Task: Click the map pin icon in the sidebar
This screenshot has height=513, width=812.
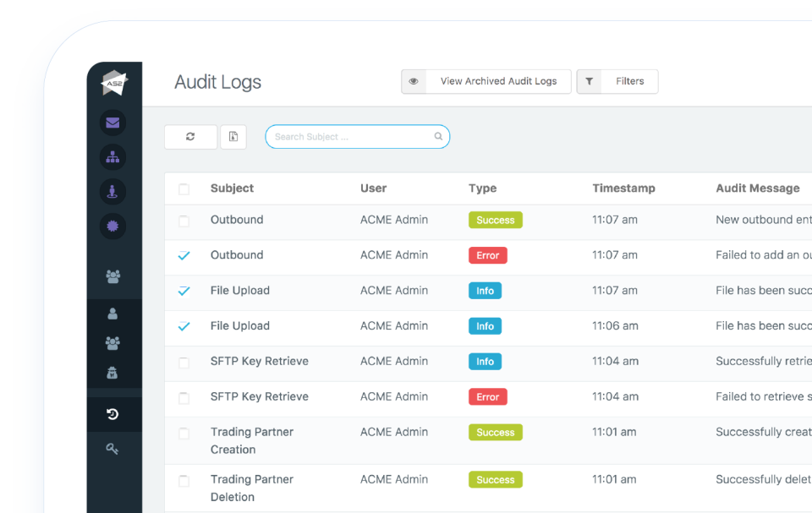Action: tap(112, 192)
